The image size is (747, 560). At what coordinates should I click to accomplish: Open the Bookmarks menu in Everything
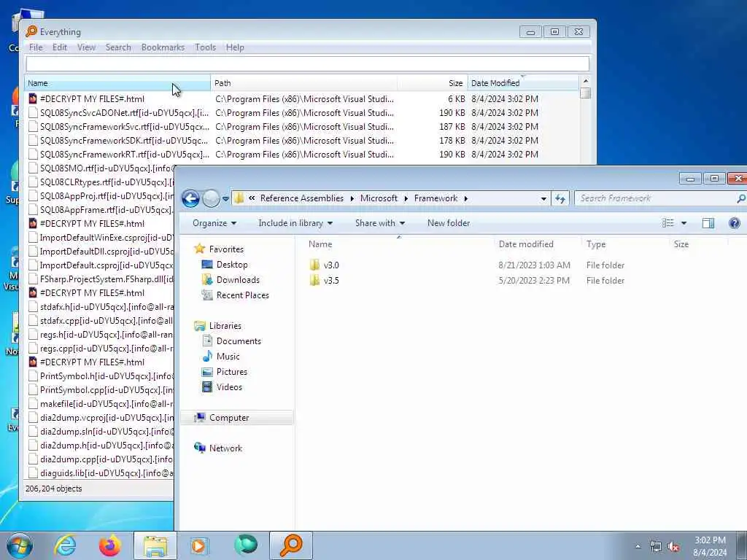tap(163, 47)
